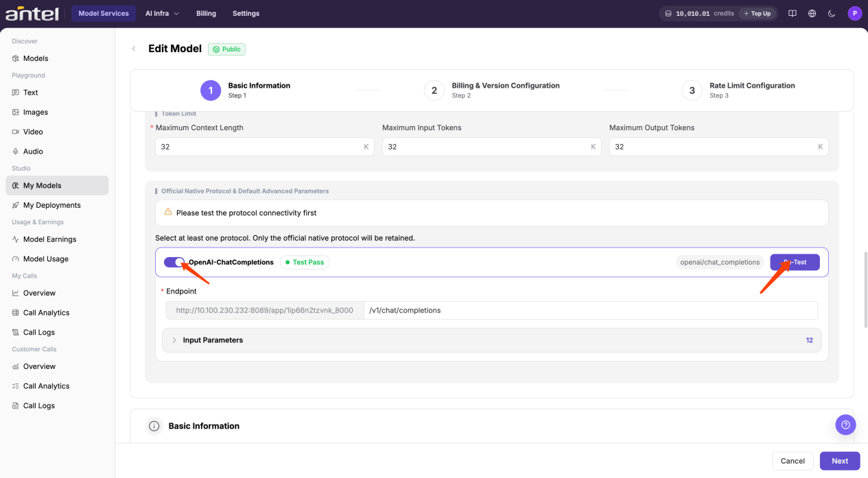Click the Test Pass status badge
The image size is (868, 478).
coord(305,262)
